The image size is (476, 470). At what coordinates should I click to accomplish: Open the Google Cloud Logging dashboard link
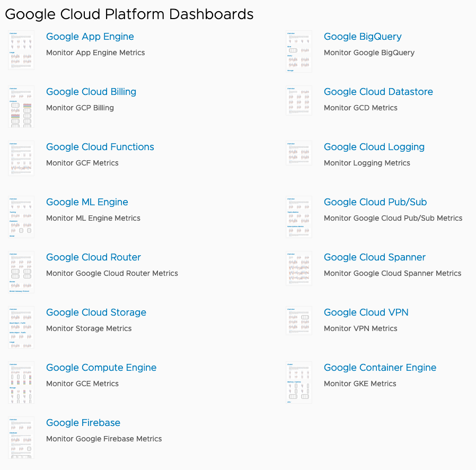(374, 147)
